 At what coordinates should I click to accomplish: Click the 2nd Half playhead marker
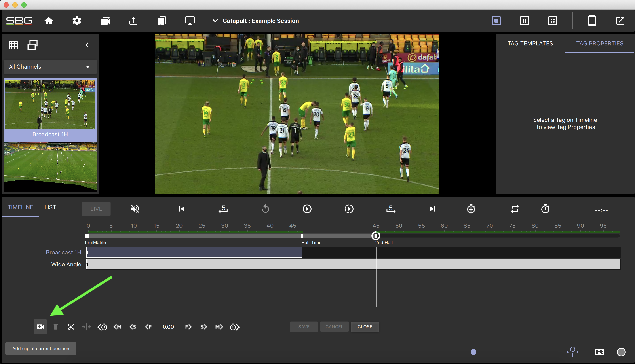pyautogui.click(x=376, y=236)
